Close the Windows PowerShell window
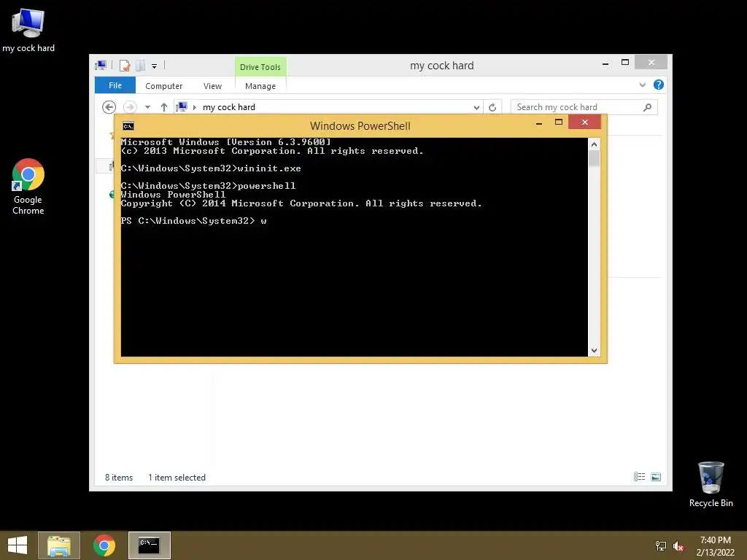Screen dimensions: 747x560 click(x=584, y=122)
